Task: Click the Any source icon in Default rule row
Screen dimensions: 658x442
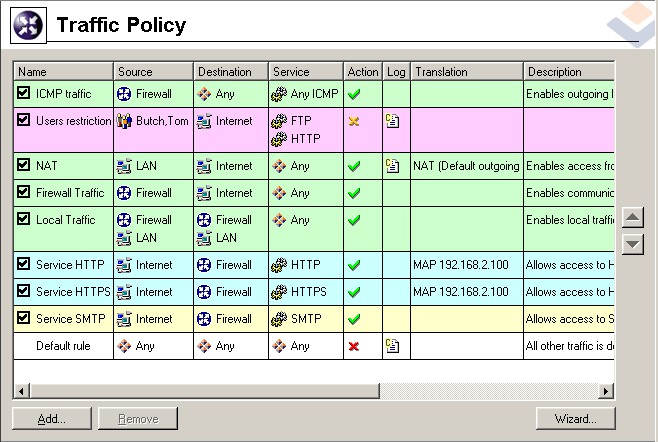Action: [x=124, y=346]
